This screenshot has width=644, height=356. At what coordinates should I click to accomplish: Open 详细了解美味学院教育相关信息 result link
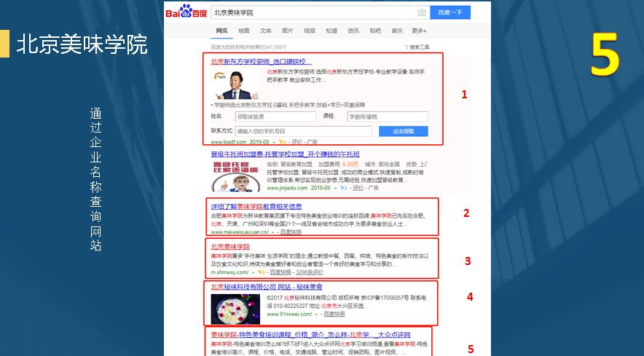(256, 207)
